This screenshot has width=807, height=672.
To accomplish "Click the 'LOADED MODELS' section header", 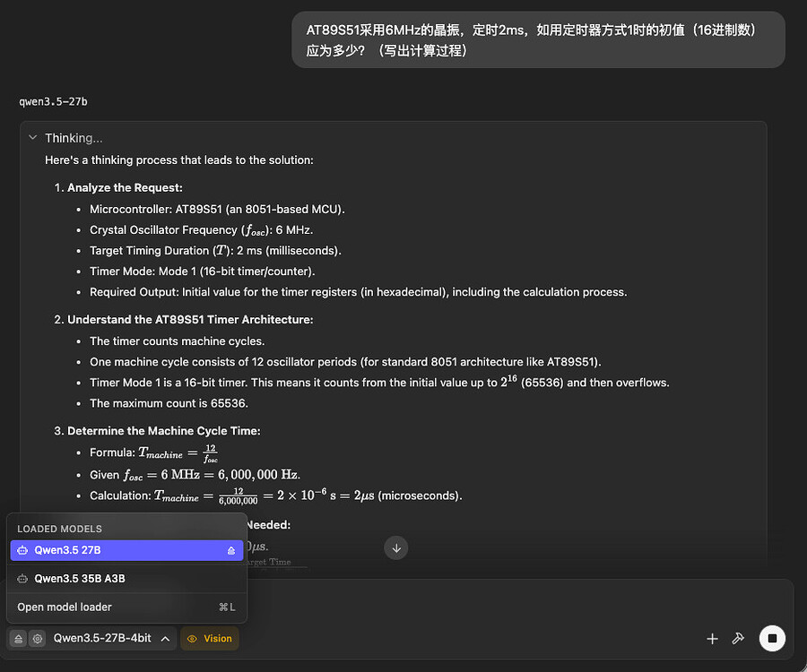I will point(60,529).
